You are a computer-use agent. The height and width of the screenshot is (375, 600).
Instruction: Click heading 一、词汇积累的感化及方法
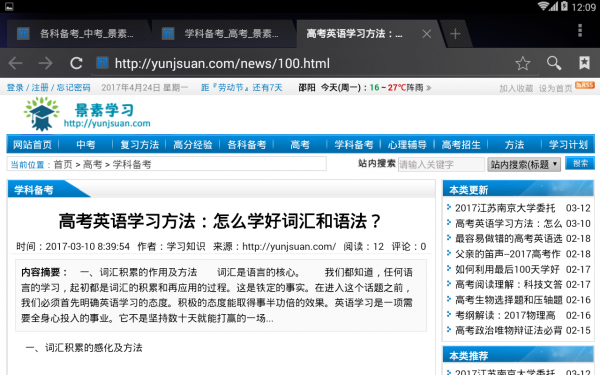[84, 347]
